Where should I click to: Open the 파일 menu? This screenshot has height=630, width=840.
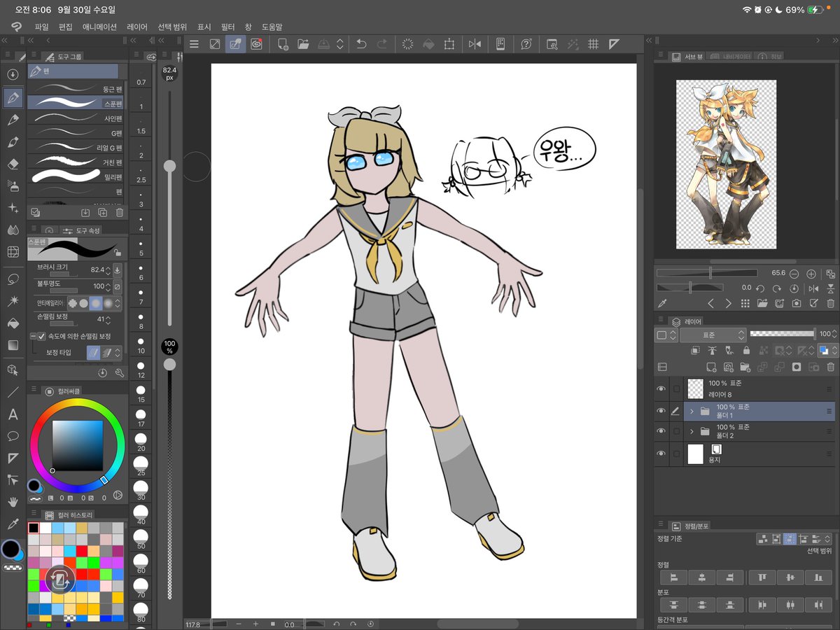coord(41,27)
